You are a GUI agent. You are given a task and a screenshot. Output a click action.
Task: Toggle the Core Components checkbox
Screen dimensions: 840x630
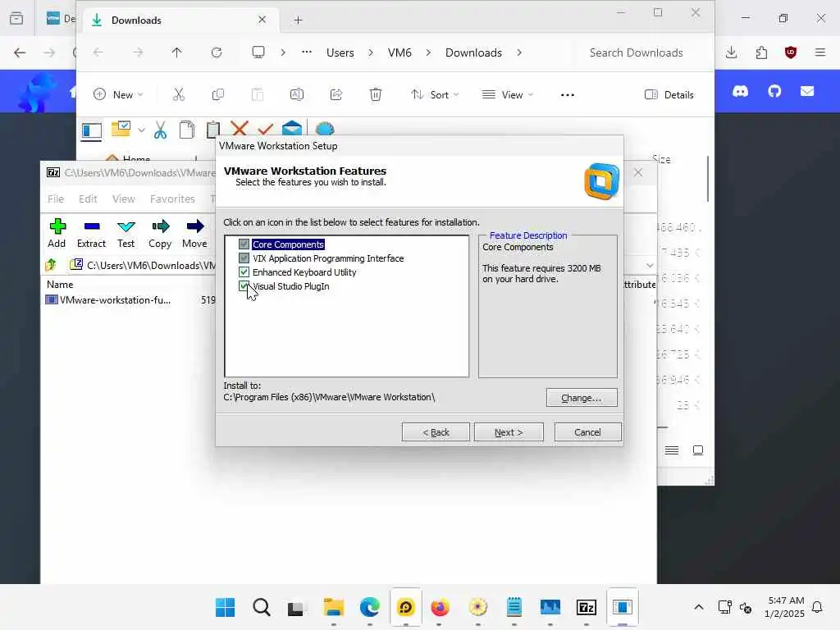coord(244,244)
